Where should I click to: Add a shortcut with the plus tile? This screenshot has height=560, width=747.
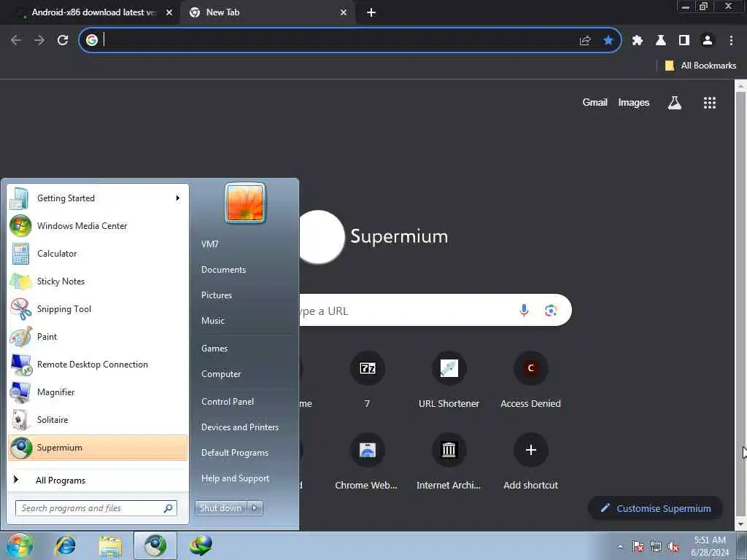pyautogui.click(x=531, y=462)
